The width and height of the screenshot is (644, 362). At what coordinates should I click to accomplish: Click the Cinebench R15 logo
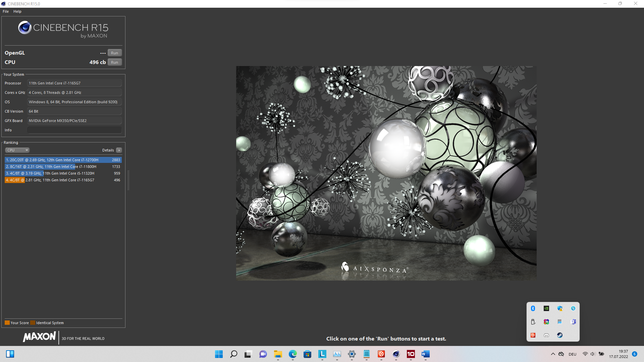pyautogui.click(x=63, y=29)
